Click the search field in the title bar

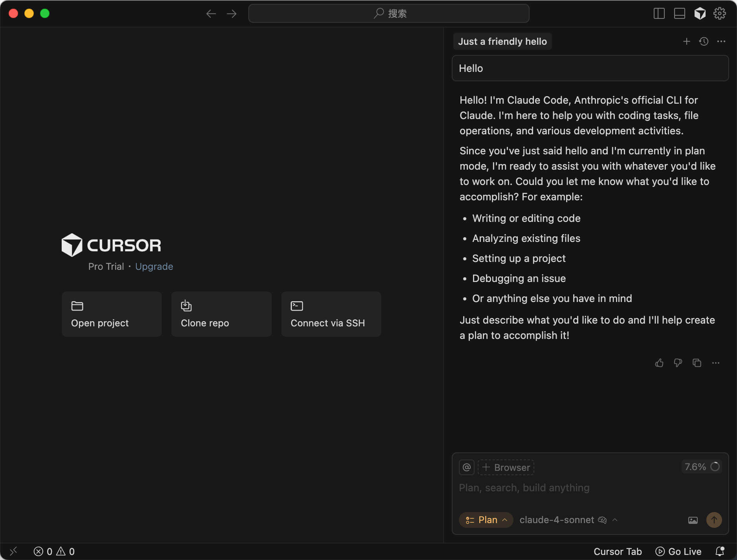(389, 13)
